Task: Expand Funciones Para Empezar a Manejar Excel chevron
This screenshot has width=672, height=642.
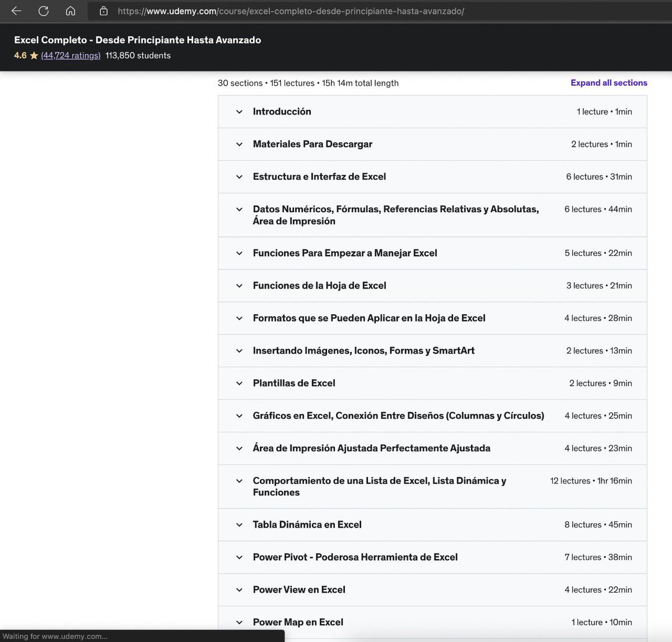Action: (239, 253)
